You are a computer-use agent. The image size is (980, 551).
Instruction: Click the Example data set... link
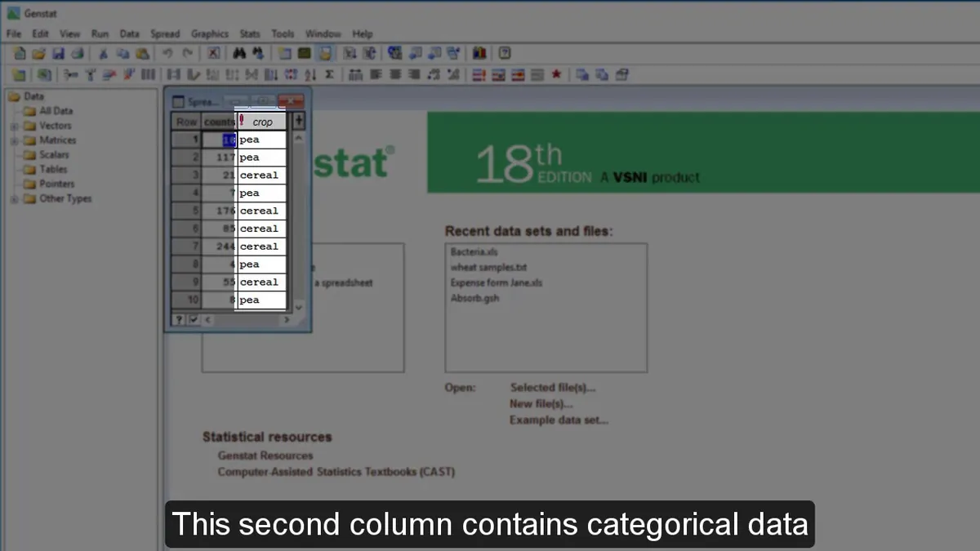559,420
